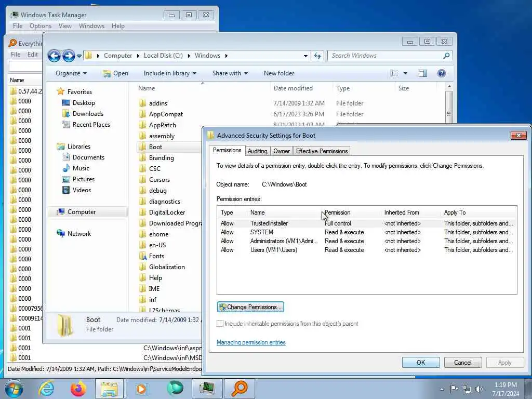The height and width of the screenshot is (399, 532).
Task: Select the SYSTEM permission entry
Action: (x=367, y=232)
